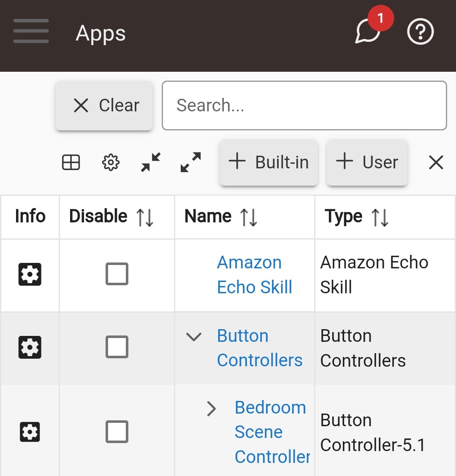Image resolution: width=456 pixels, height=476 pixels.
Task: Check Disable box for Button Controllers
Action: (x=117, y=347)
